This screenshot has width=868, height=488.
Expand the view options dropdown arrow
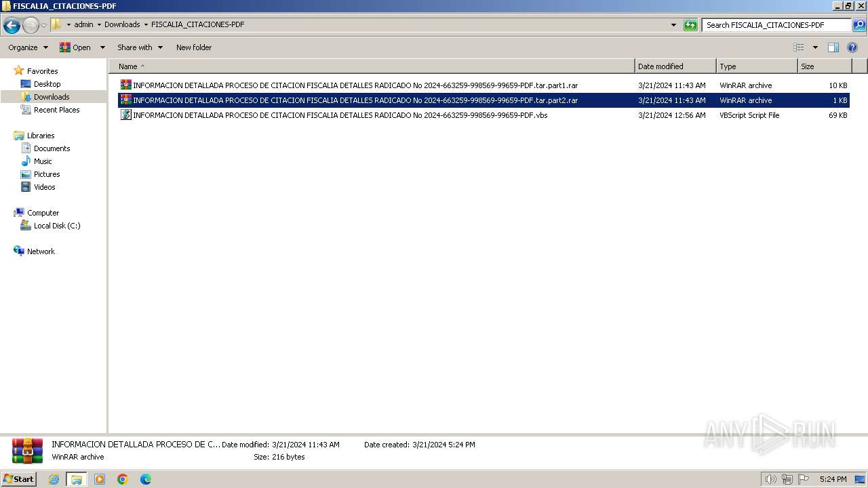[x=815, y=47]
